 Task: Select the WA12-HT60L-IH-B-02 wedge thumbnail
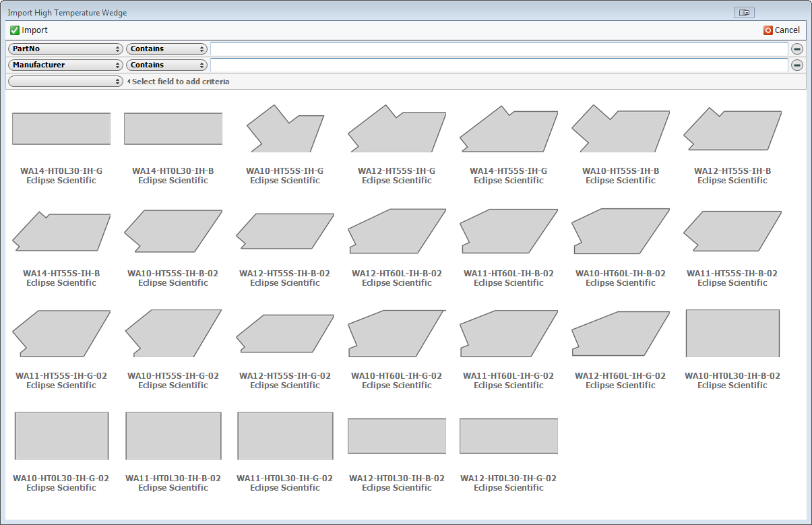click(x=397, y=231)
